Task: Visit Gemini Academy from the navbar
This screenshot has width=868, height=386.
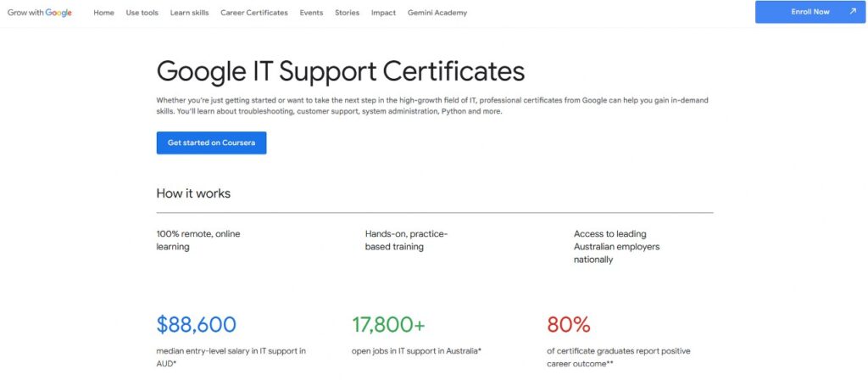Action: (437, 13)
